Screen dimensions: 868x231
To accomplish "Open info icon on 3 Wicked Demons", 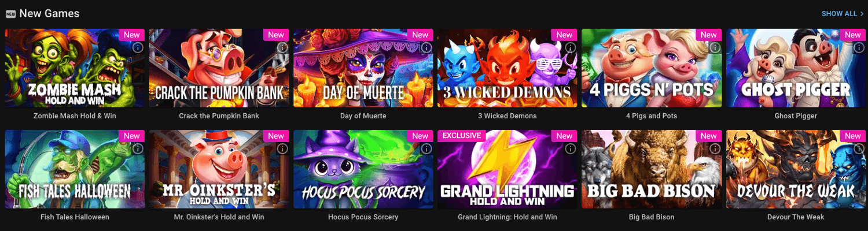I will tap(571, 47).
